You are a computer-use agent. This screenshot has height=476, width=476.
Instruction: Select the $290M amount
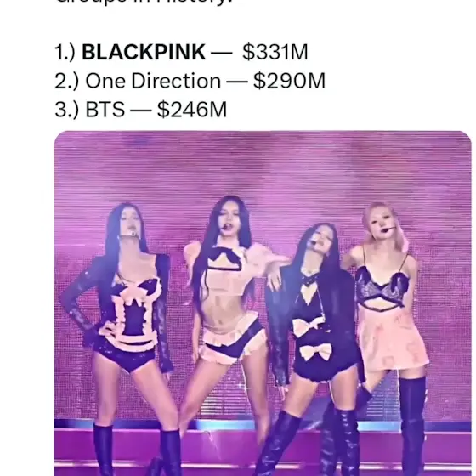click(289, 81)
